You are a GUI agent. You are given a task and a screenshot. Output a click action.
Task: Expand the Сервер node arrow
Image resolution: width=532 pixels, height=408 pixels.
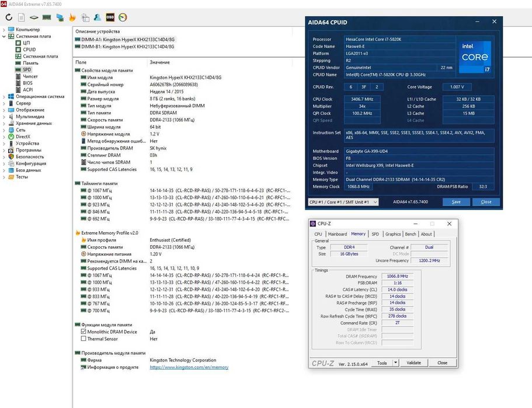coord(4,103)
